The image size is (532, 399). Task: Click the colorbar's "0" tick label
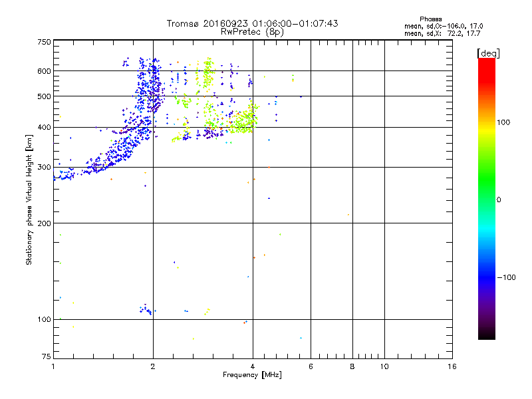pyautogui.click(x=499, y=200)
